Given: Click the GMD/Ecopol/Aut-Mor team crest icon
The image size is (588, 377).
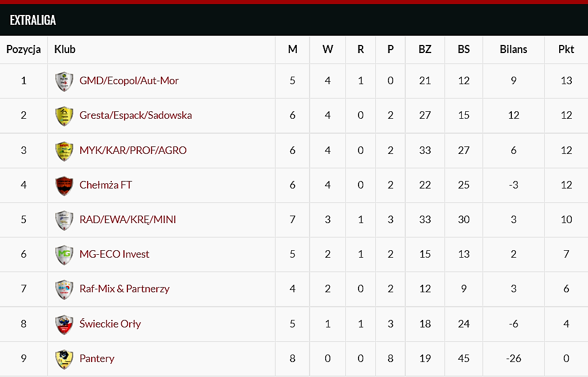Looking at the screenshot, I should 64,81.
